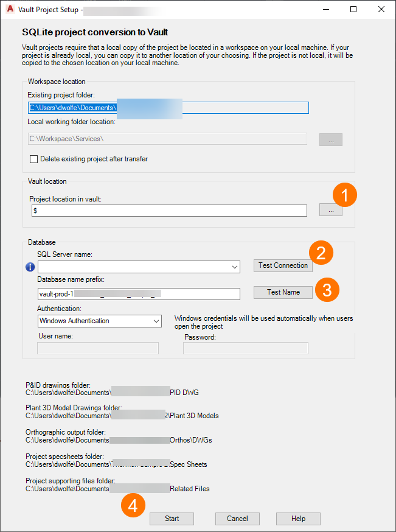Viewport: 396px width, 532px height.
Task: Click the Test Name button
Action: (283, 292)
